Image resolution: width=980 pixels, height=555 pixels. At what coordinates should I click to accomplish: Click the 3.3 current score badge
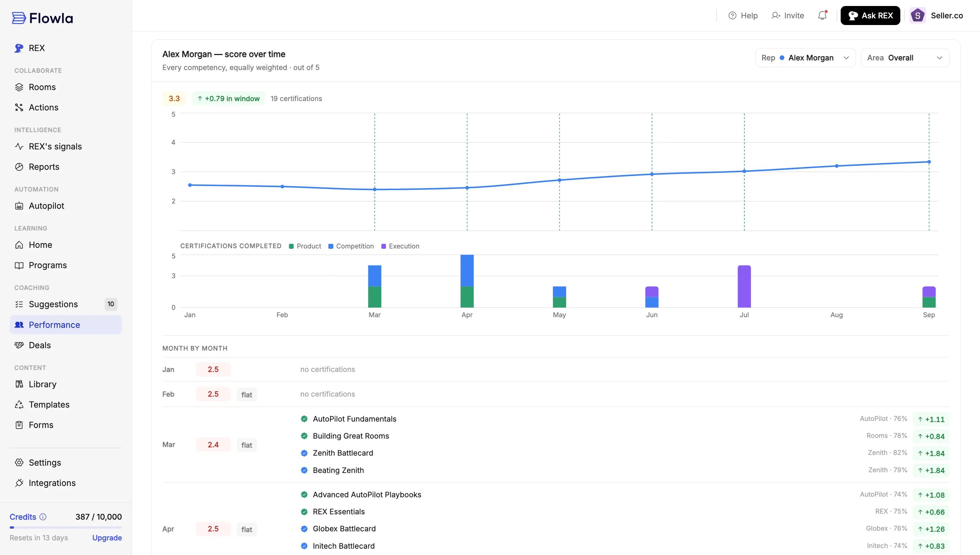[x=174, y=99]
